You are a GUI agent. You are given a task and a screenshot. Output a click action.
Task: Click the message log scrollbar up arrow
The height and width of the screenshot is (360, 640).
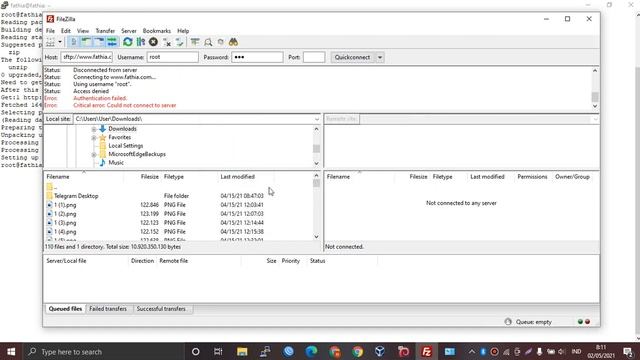tap(595, 71)
